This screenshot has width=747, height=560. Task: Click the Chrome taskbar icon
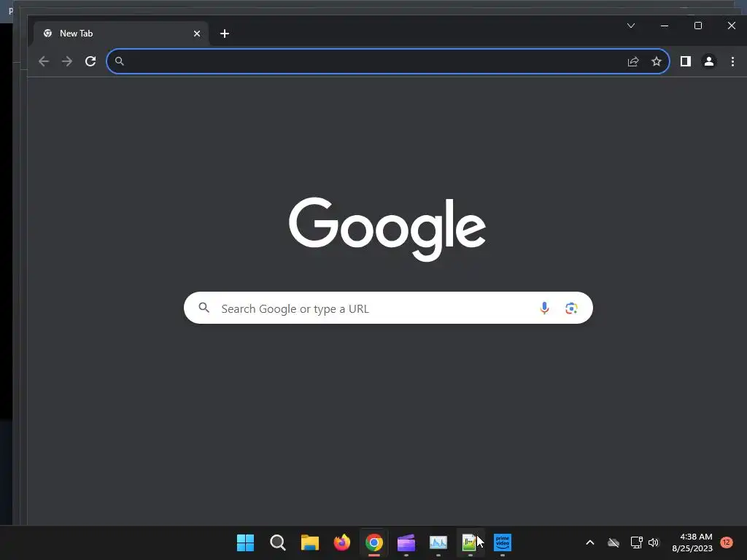coord(374,542)
